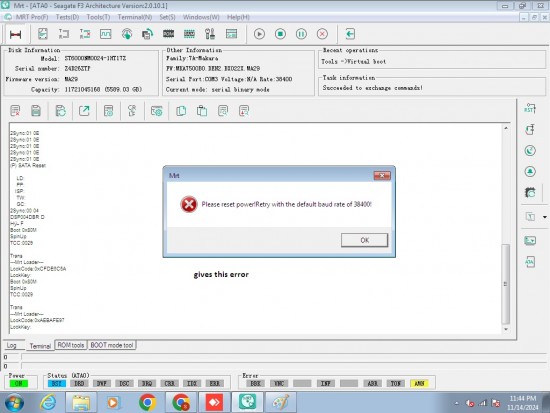The height and width of the screenshot is (413, 550).
Task: Open the Terminal(N) menu
Action: click(135, 17)
